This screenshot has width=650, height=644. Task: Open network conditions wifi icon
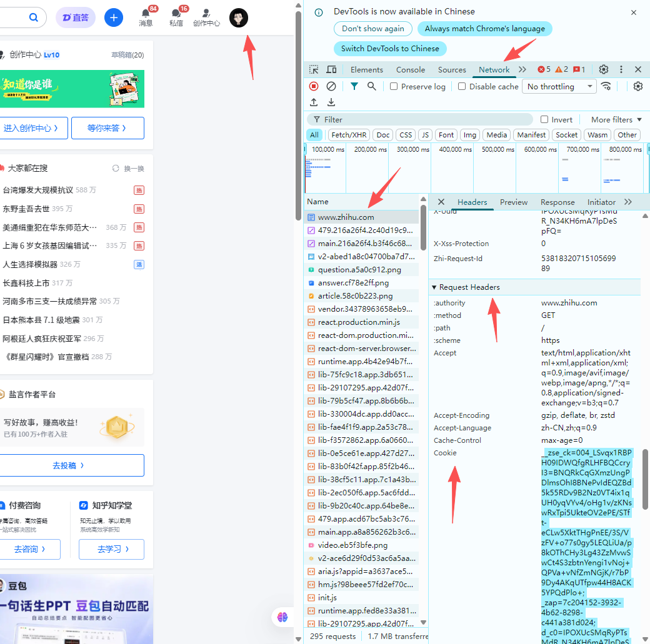click(606, 86)
